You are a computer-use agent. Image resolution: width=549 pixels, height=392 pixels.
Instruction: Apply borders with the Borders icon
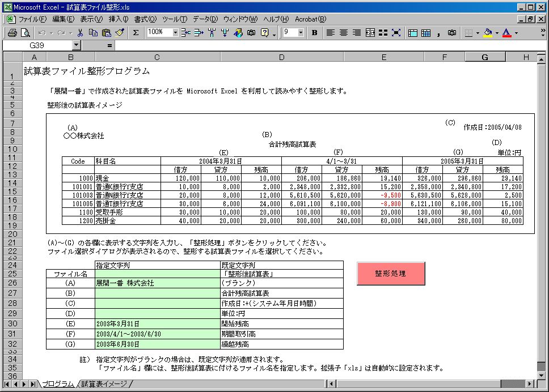pyautogui.click(x=468, y=33)
